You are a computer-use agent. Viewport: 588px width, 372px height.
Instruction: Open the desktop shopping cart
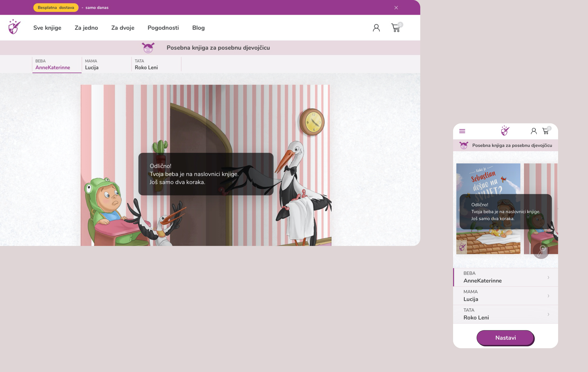(396, 28)
